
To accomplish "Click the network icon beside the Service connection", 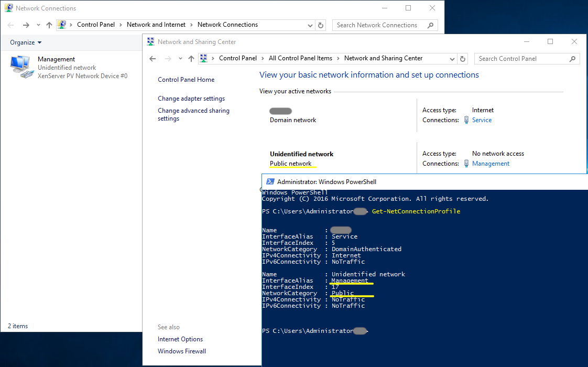I will coord(465,120).
